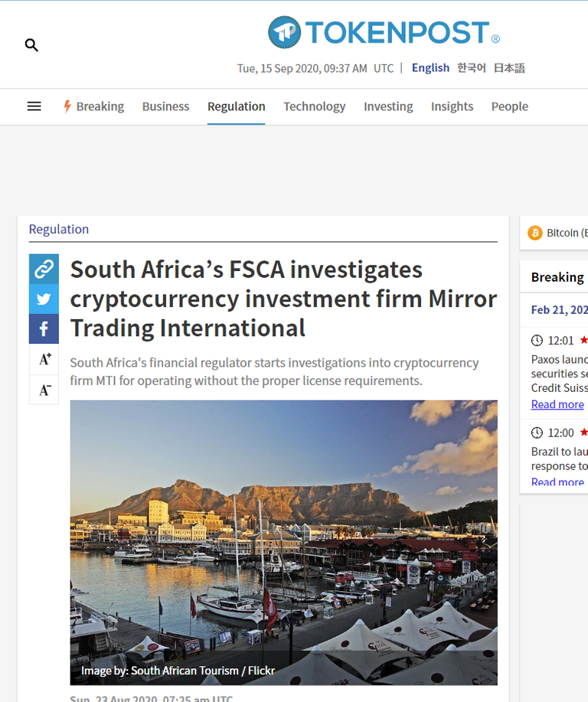The height and width of the screenshot is (702, 588).
Task: Click the Bitcoin ticker label
Action: pos(567,233)
